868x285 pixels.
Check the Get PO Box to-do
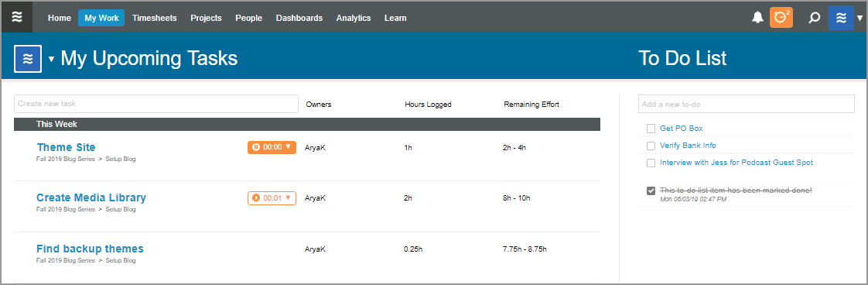(x=651, y=129)
